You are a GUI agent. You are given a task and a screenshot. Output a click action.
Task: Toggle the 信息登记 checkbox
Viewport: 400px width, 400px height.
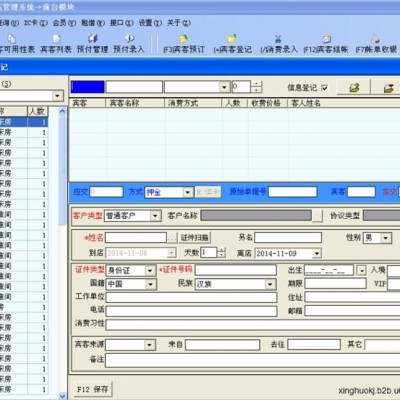click(x=324, y=88)
